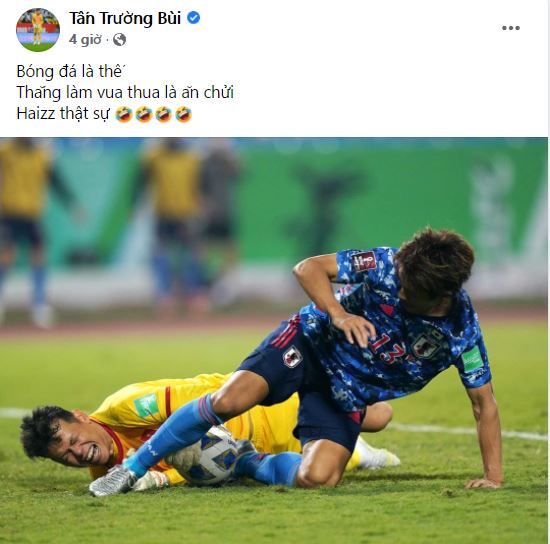Open Tân Trường Bùi's profile picture

tap(38, 29)
